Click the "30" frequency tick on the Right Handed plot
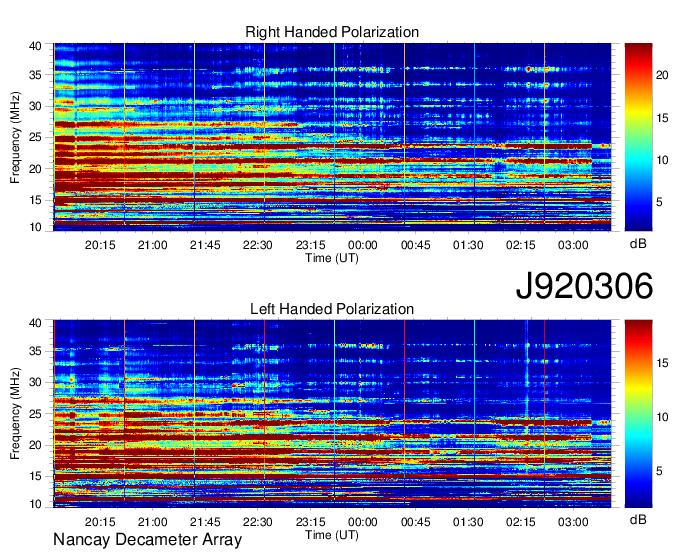 (35, 106)
